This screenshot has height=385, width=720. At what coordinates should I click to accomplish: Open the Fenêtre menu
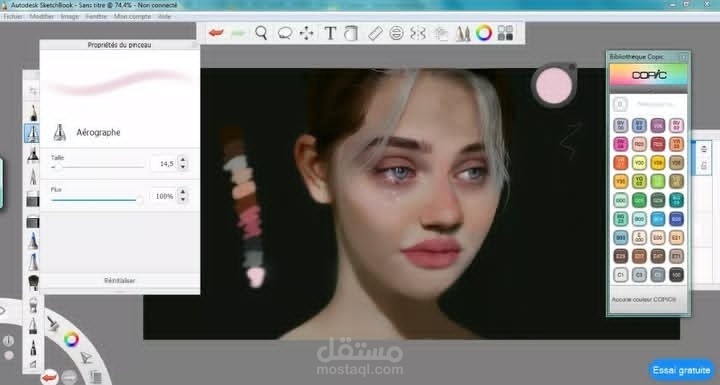click(96, 17)
